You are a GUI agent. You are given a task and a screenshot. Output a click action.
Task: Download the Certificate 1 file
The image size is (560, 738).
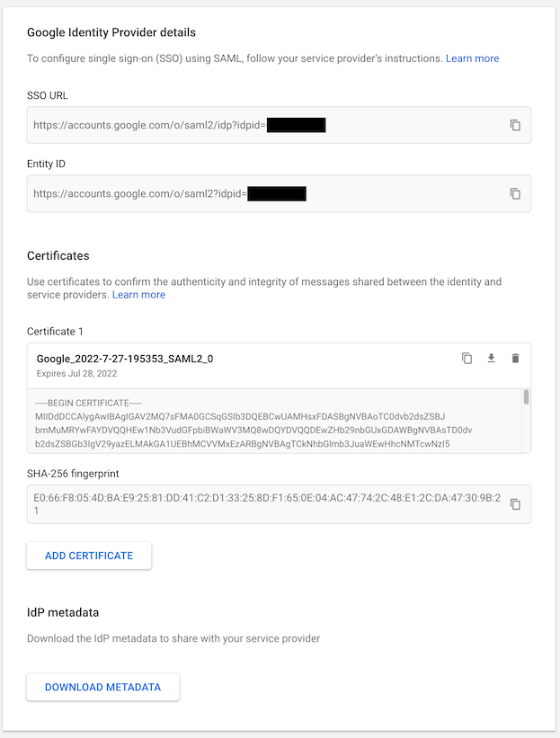tap(491, 358)
